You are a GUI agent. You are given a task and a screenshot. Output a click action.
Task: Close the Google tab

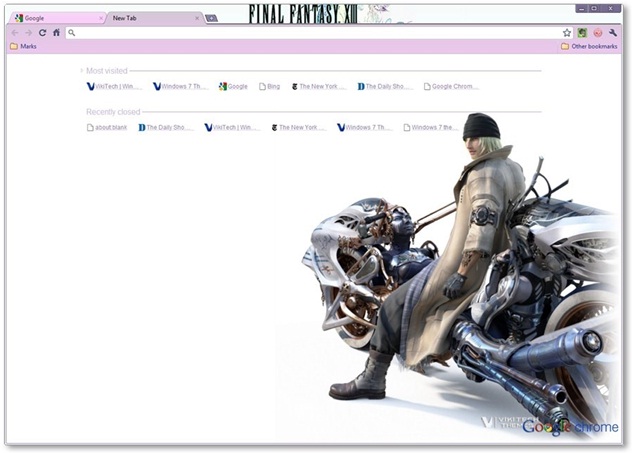101,18
